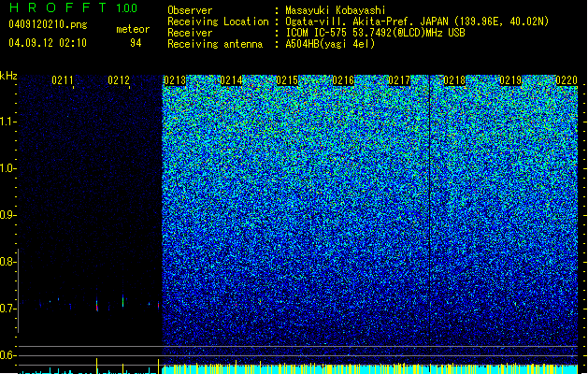Click the Ogata-vill. Akita-Pref. JAPAN location text
This screenshot has height=374, width=588.
417,22
